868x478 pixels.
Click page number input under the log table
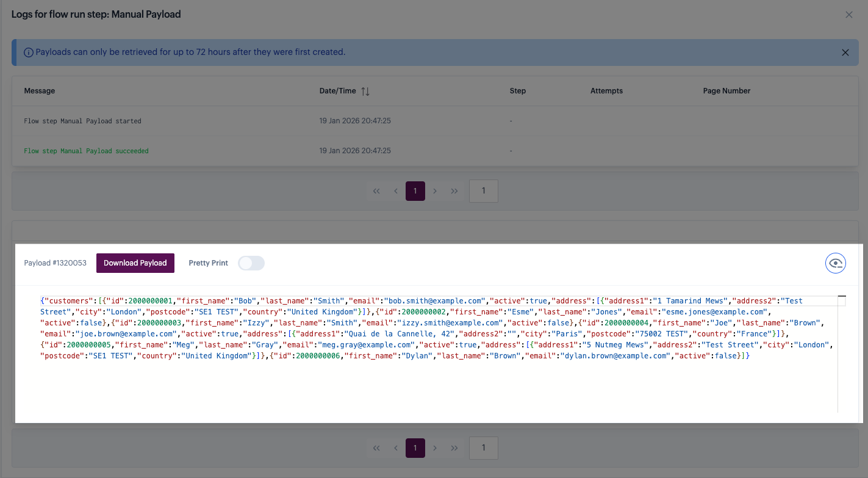click(x=483, y=191)
